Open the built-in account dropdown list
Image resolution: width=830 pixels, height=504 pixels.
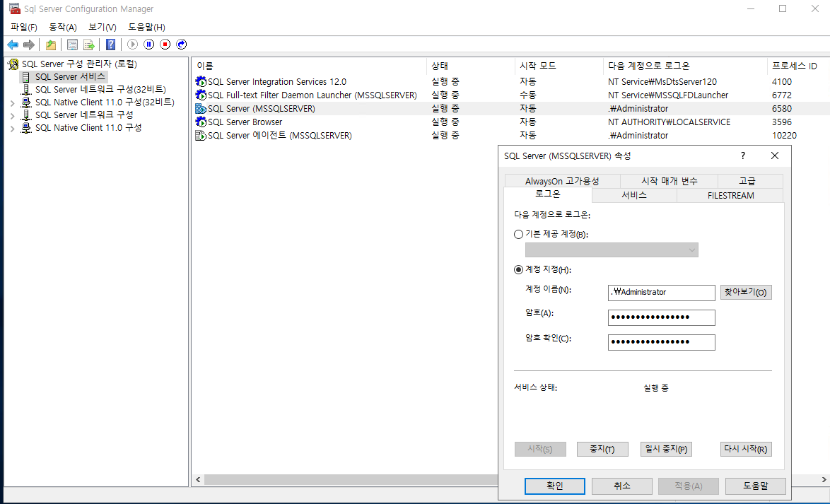click(612, 250)
